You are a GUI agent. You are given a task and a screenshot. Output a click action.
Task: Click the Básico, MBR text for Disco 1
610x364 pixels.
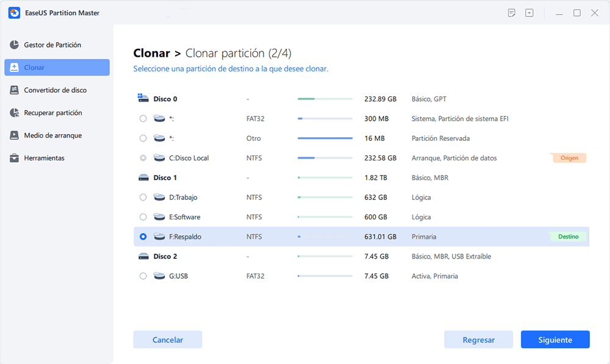[430, 177]
